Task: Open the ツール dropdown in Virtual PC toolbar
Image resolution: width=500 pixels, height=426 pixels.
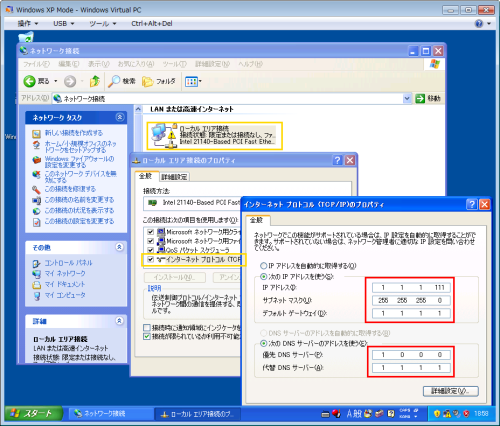Action: (103, 24)
